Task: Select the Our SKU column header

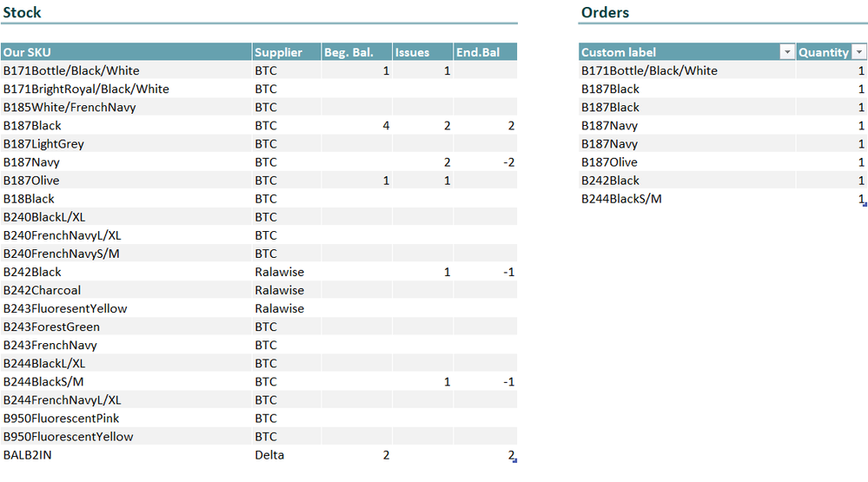Action: pyautogui.click(x=126, y=52)
